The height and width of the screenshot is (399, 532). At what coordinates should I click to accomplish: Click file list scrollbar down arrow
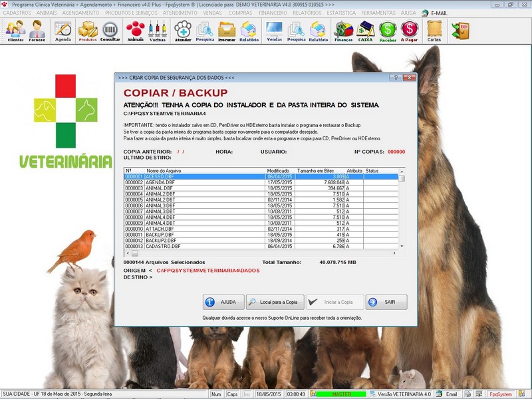coord(402,246)
